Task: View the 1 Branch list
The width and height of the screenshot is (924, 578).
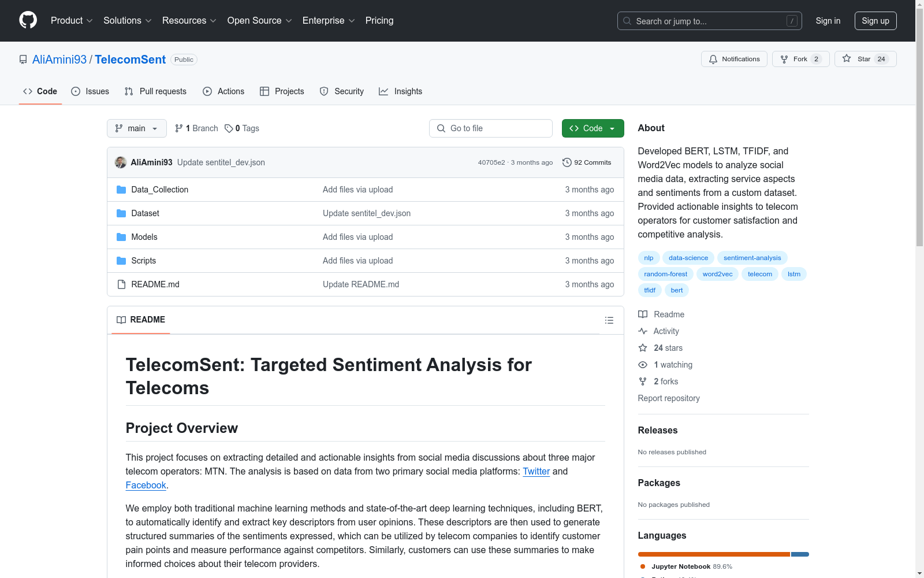Action: tap(196, 128)
